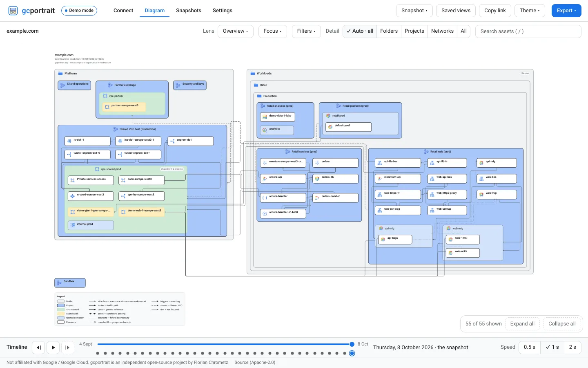
Task: Click the timeline slider handle at 8 Oct
Action: coord(352,344)
